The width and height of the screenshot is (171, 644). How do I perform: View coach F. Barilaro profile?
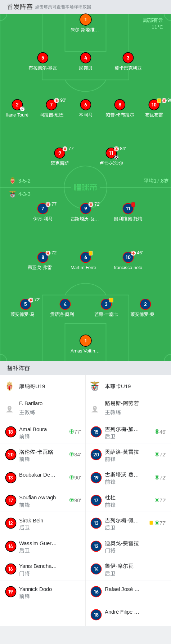(x=42, y=408)
